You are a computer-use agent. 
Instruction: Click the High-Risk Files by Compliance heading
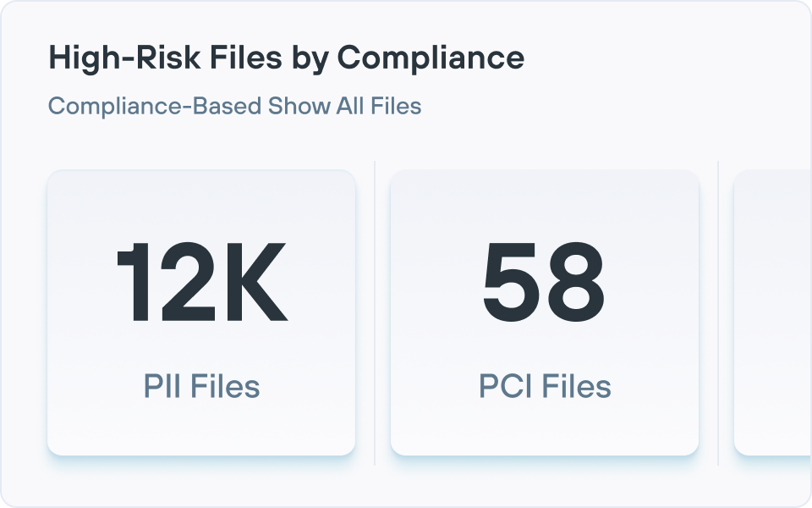click(288, 58)
